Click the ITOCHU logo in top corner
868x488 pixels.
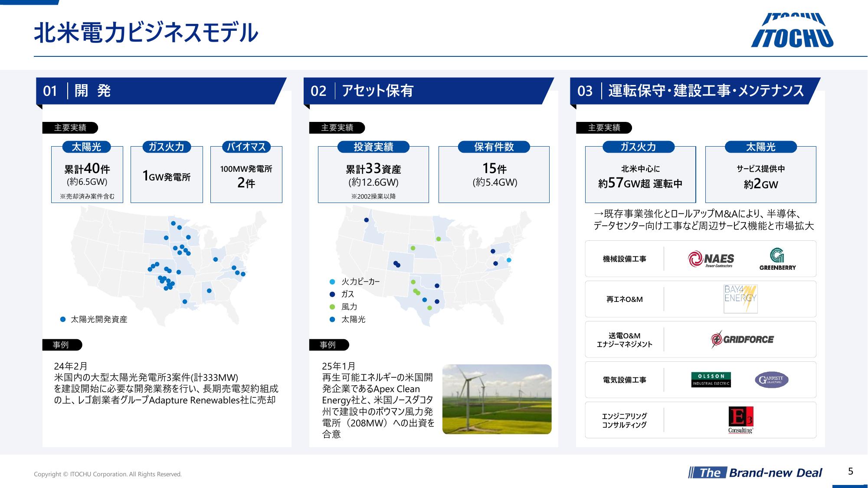pyautogui.click(x=792, y=30)
